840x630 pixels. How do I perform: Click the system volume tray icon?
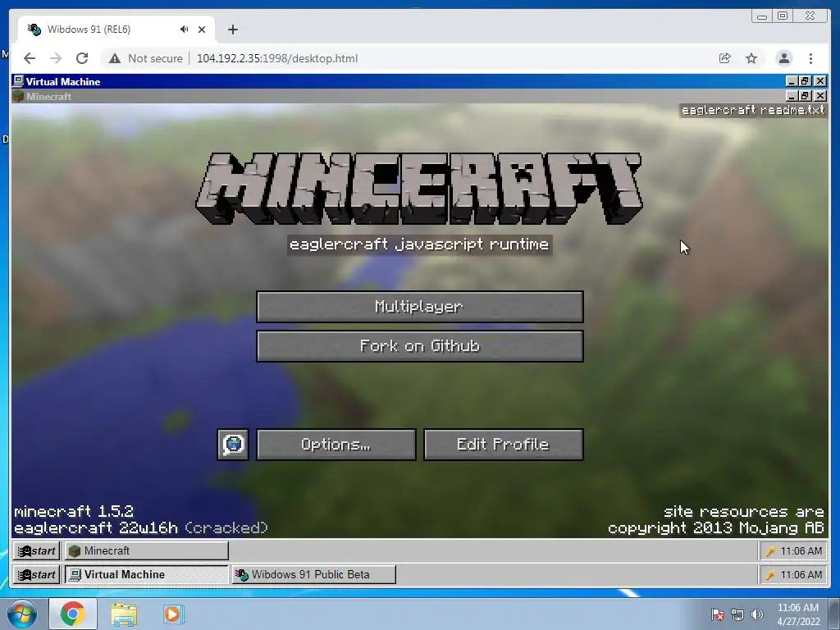click(x=756, y=614)
